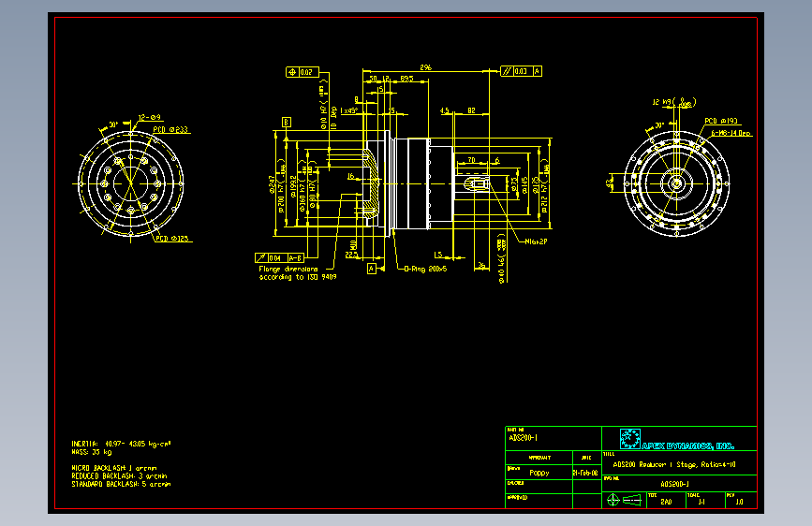Select the position tolerance frame 0.02

[303, 72]
